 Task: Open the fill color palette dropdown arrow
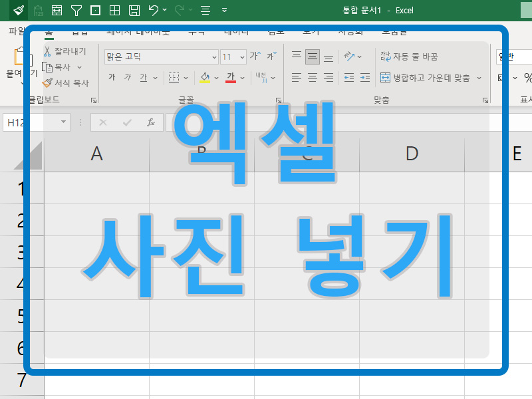[217, 78]
